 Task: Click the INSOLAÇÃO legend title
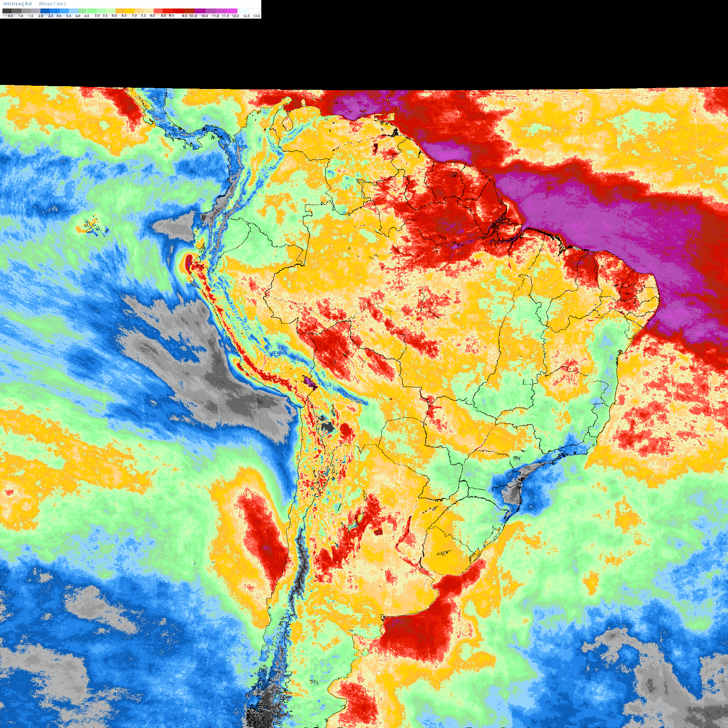click(18, 4)
